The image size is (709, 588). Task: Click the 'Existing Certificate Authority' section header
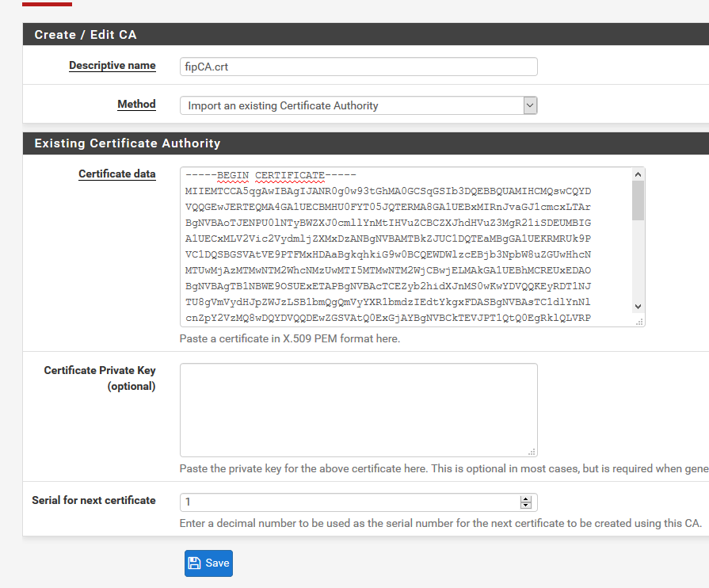[127, 143]
